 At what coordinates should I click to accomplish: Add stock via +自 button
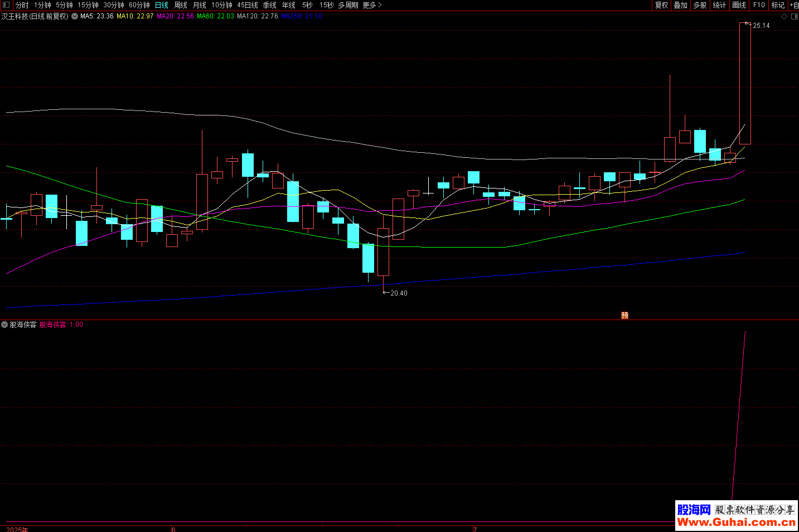pos(794,5)
